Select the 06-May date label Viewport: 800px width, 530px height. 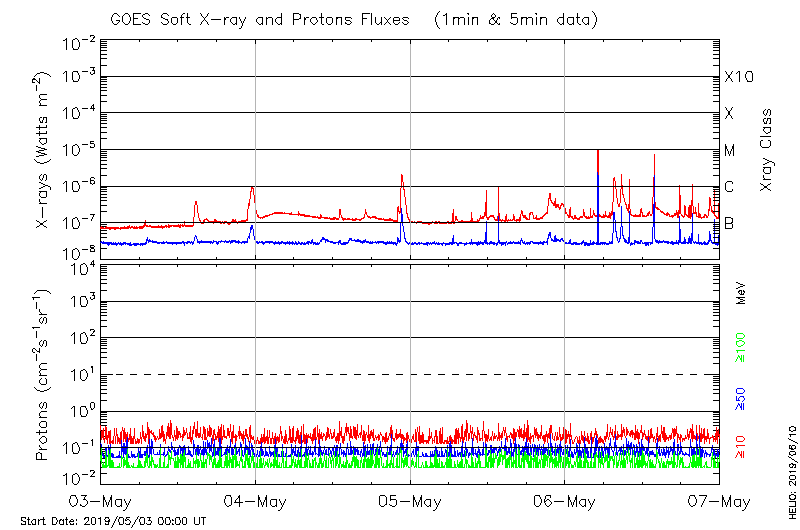click(x=565, y=500)
